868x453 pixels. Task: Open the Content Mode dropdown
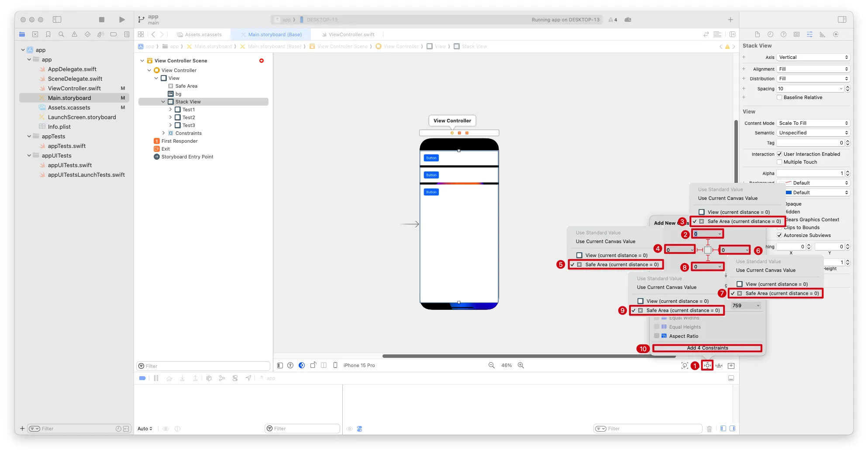point(813,124)
